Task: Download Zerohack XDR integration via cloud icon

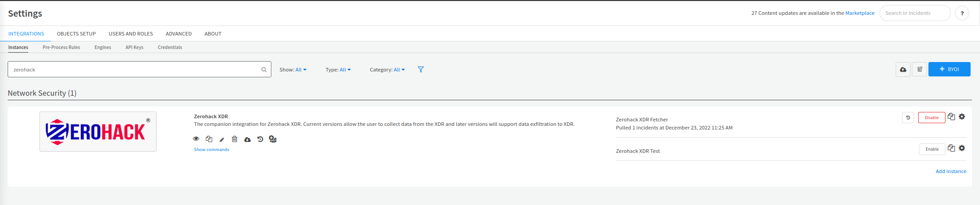Action: point(247,139)
